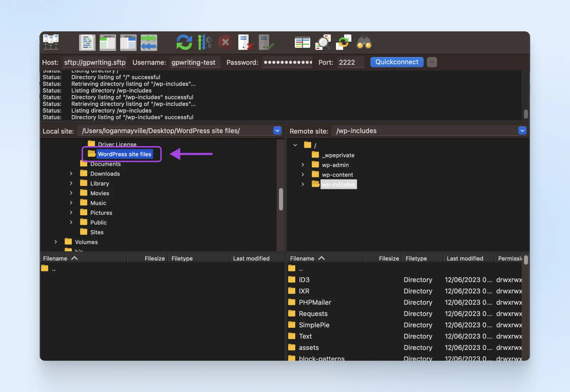Click the Reconnect to server icon
Viewport: 570px width, 392px height.
click(266, 42)
